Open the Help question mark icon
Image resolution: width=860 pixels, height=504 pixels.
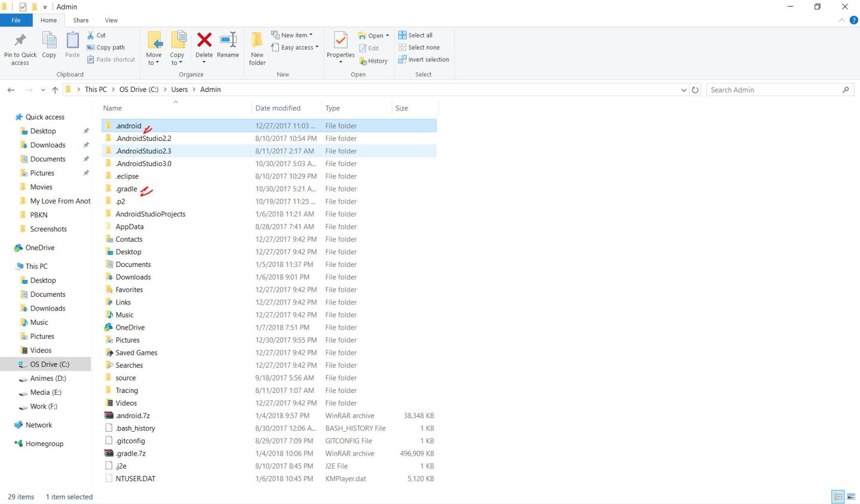click(x=853, y=20)
